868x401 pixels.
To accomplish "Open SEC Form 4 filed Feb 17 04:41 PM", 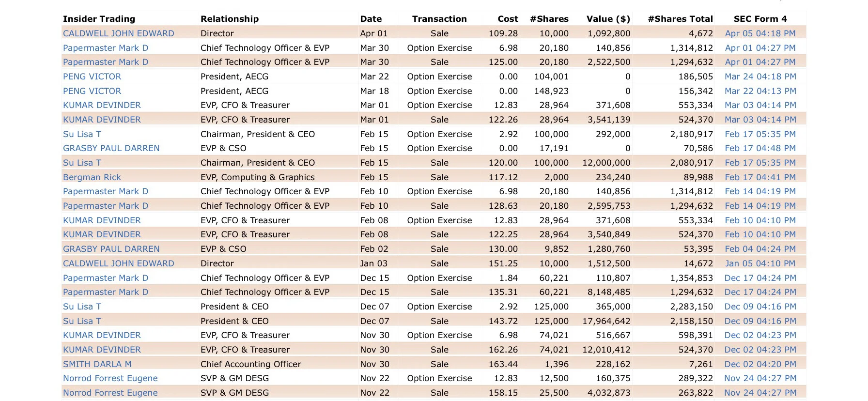I will pyautogui.click(x=760, y=177).
